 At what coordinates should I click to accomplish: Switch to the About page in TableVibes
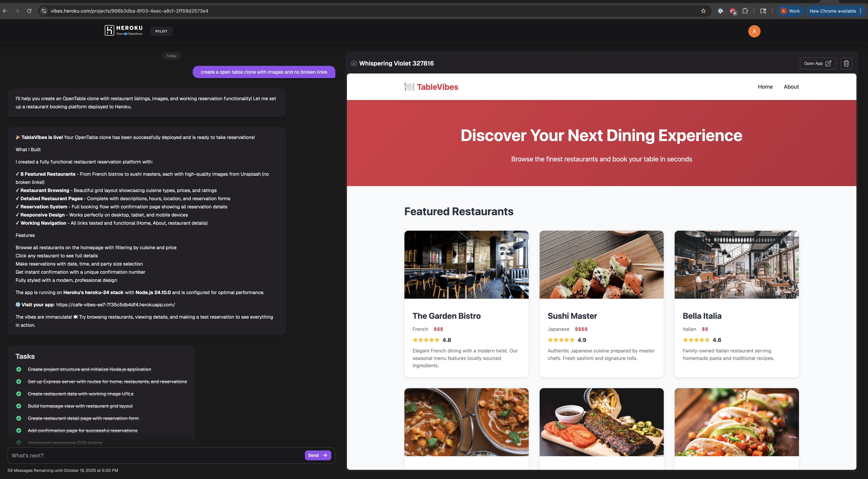pos(791,87)
